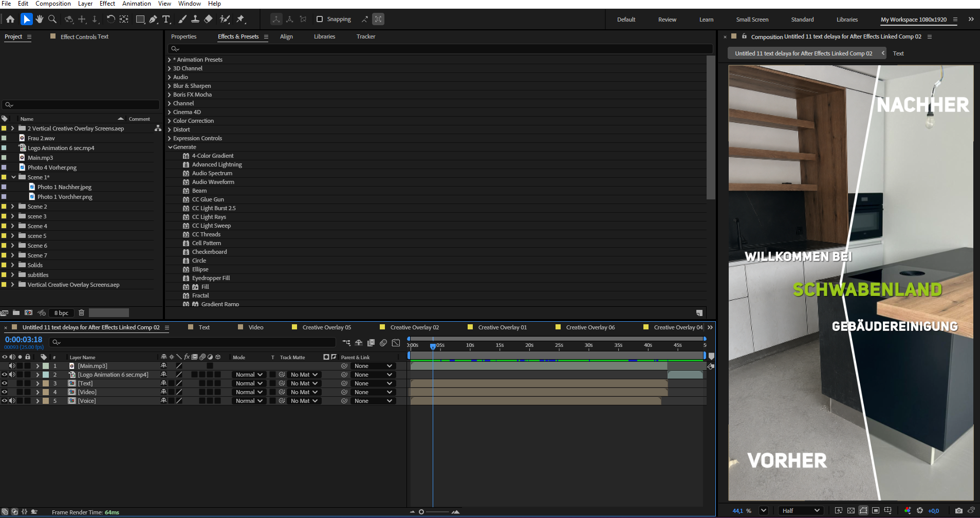
Task: Click the Effects & Presets vertical scrollbar
Action: (711, 127)
